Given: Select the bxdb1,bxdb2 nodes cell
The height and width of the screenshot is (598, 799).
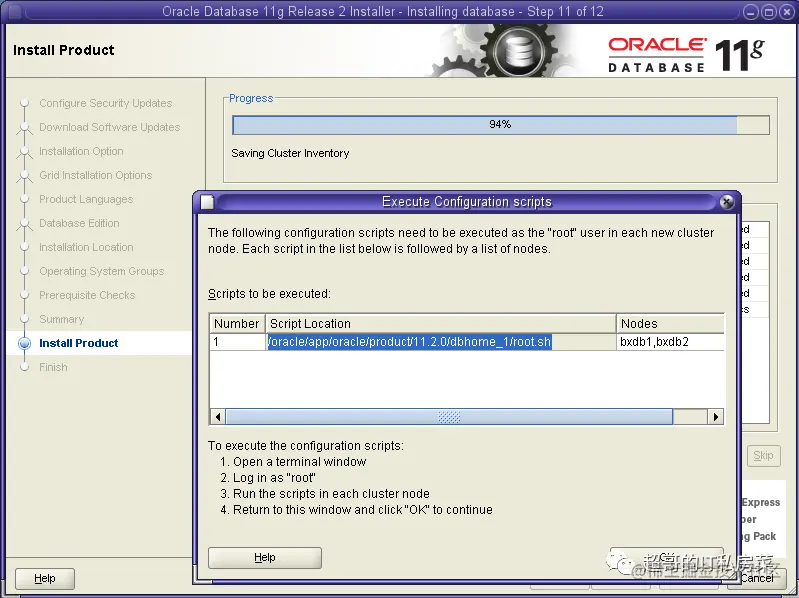Looking at the screenshot, I should point(670,341).
